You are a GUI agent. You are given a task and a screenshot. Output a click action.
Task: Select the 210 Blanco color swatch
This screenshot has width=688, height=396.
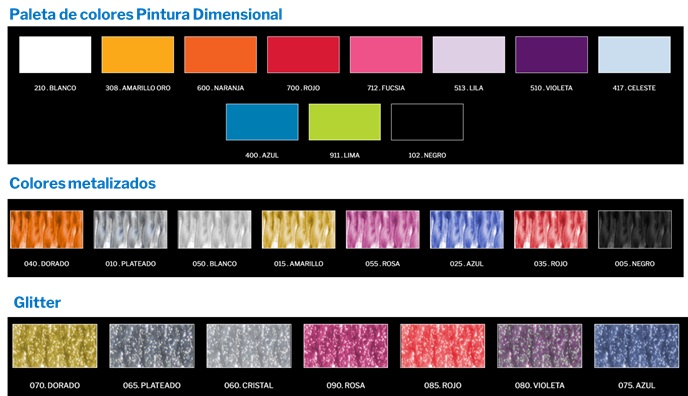(55, 54)
